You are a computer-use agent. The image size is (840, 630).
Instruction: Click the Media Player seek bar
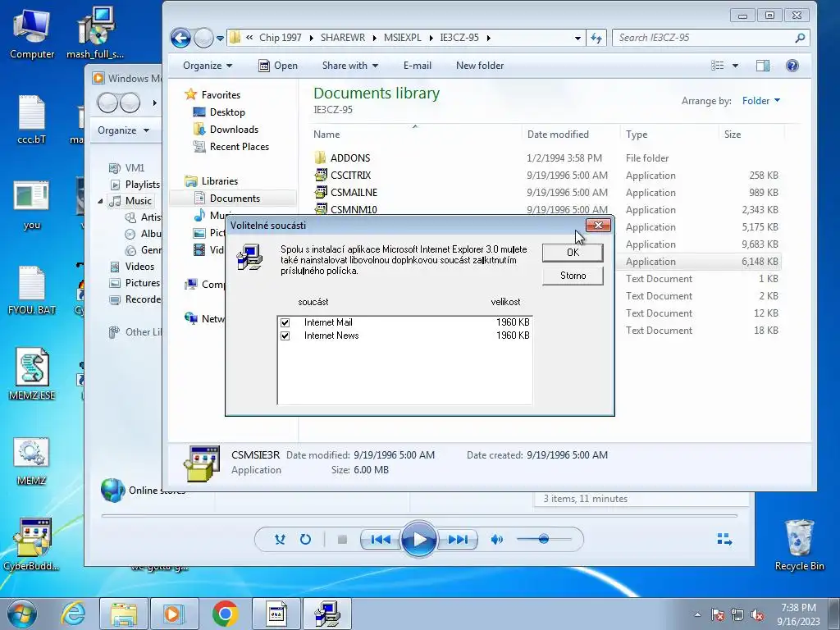tap(419, 516)
